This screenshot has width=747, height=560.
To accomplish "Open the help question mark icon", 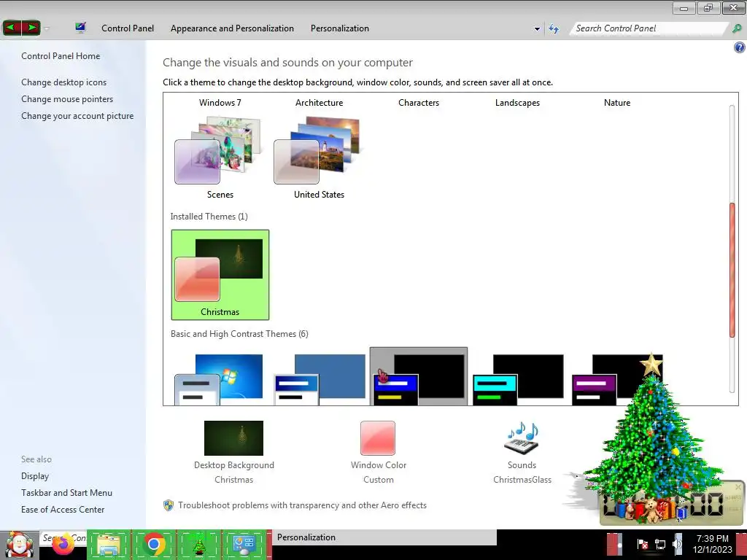I will tap(740, 47).
